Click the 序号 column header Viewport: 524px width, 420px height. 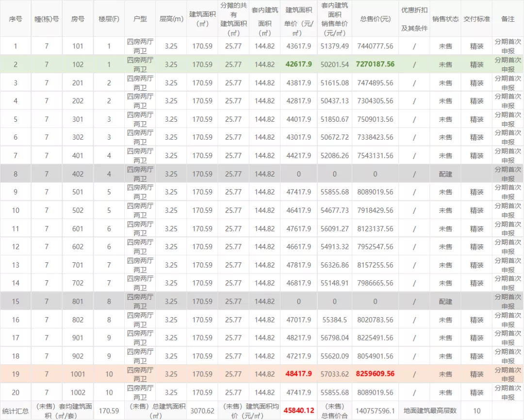coord(16,19)
